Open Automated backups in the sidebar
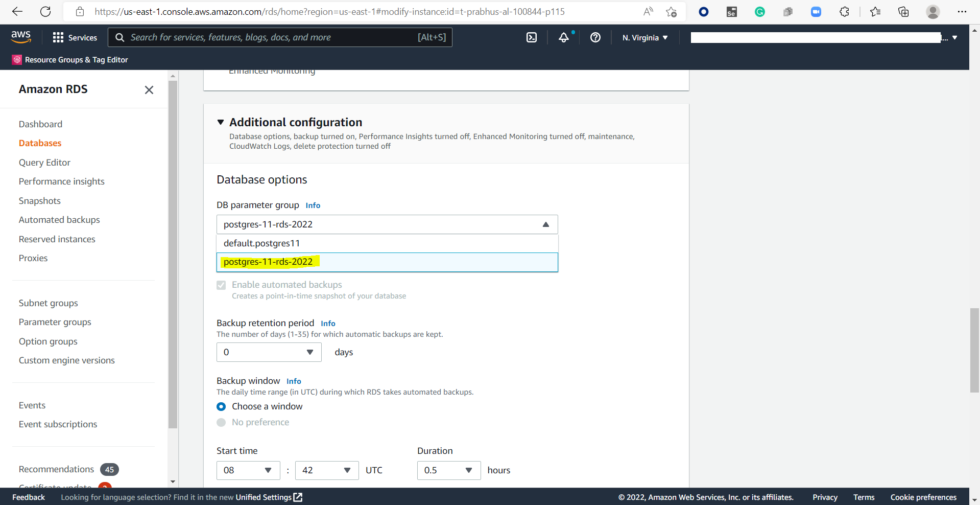The image size is (980, 505). pyautogui.click(x=59, y=220)
